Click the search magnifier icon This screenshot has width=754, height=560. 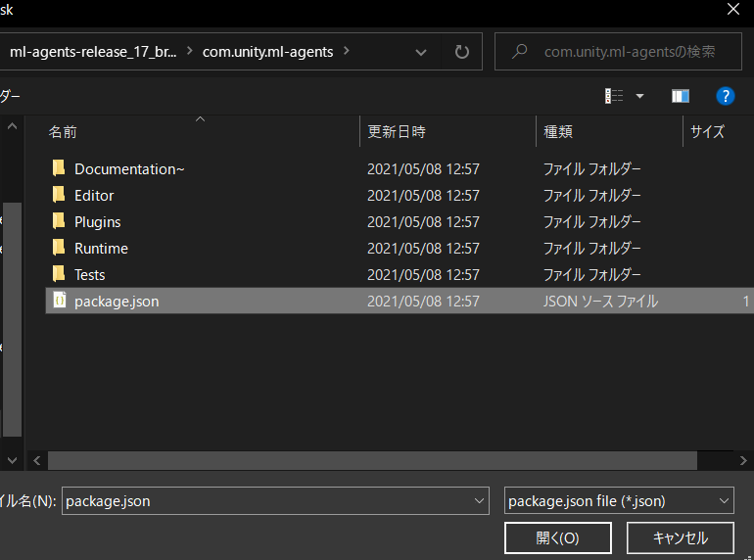519,52
